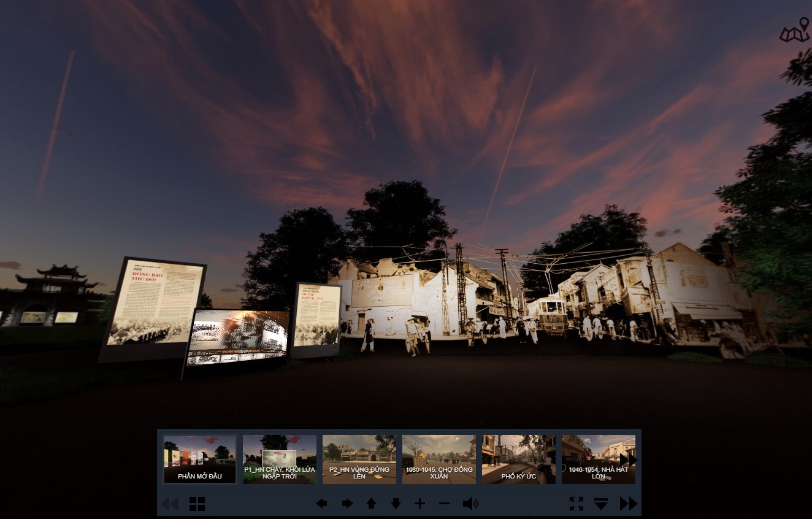Screen dimensions: 812x519
Task: Zoom in with the plus icon
Action: click(419, 504)
